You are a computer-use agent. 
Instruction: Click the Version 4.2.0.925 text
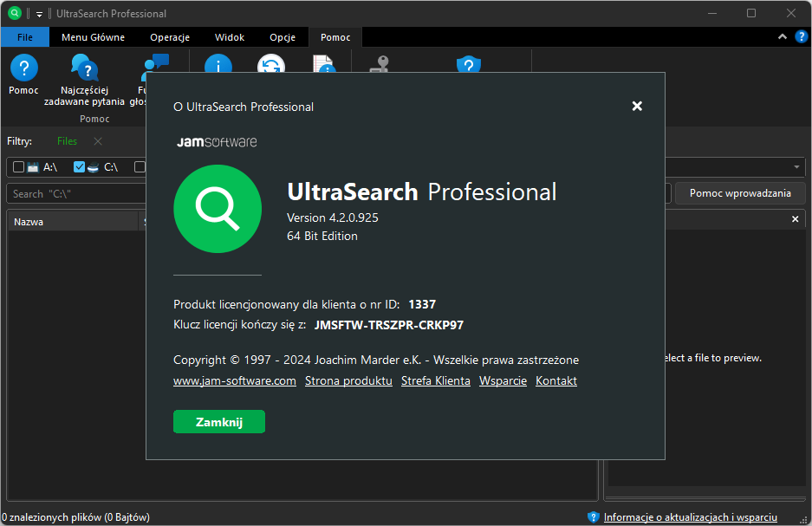point(333,218)
